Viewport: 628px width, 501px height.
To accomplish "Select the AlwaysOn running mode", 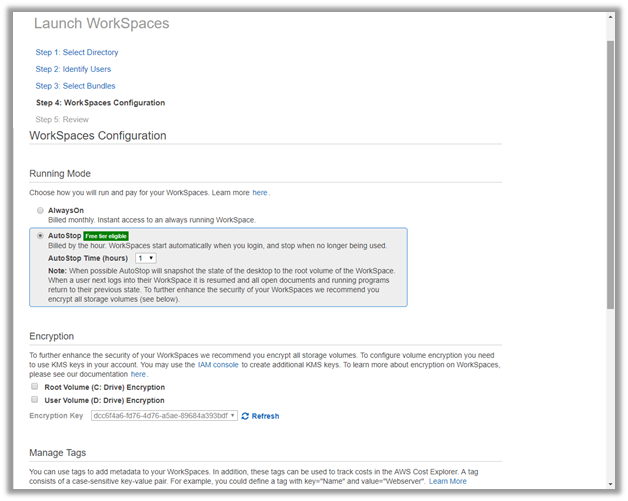I will [x=40, y=210].
